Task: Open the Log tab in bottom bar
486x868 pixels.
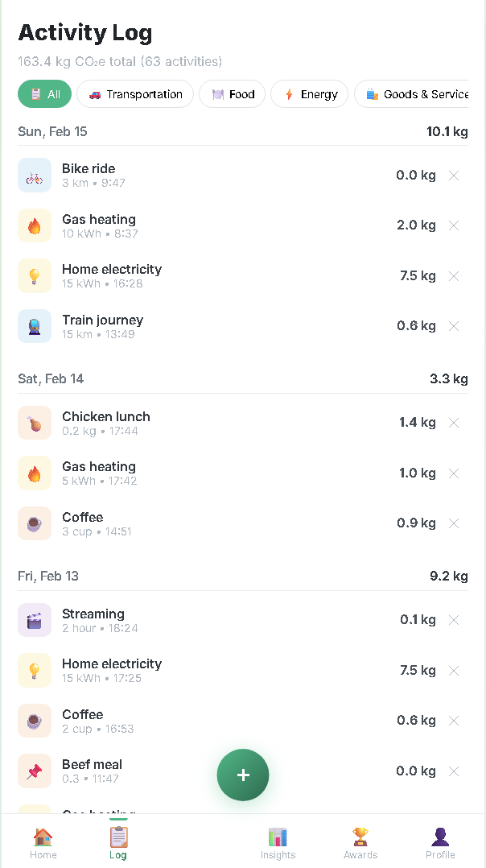Action: click(118, 841)
